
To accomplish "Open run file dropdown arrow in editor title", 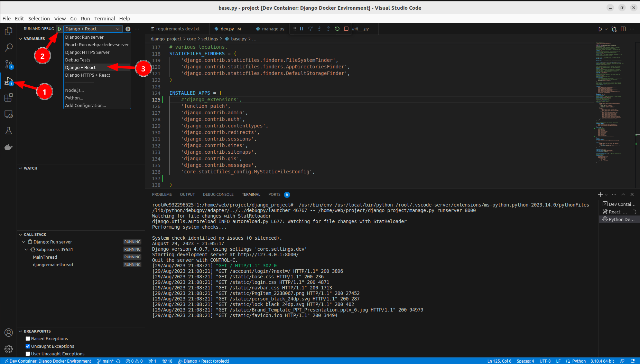I will pyautogui.click(x=606, y=29).
